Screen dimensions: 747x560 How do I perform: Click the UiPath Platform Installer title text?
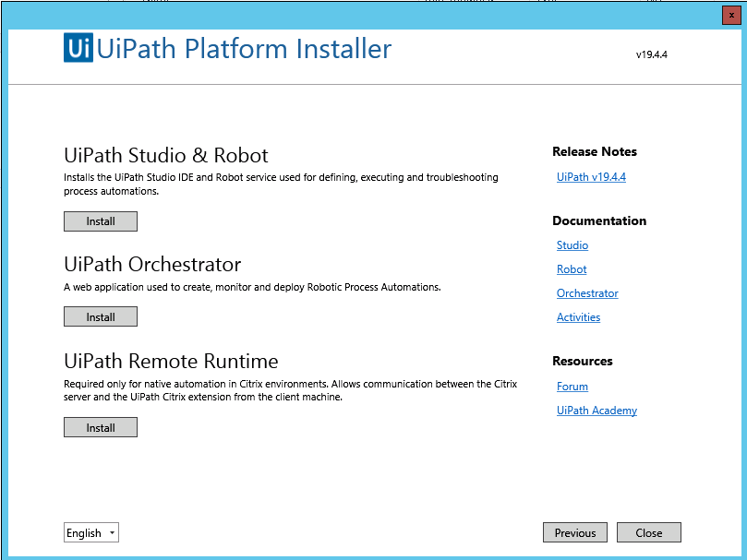tap(245, 49)
